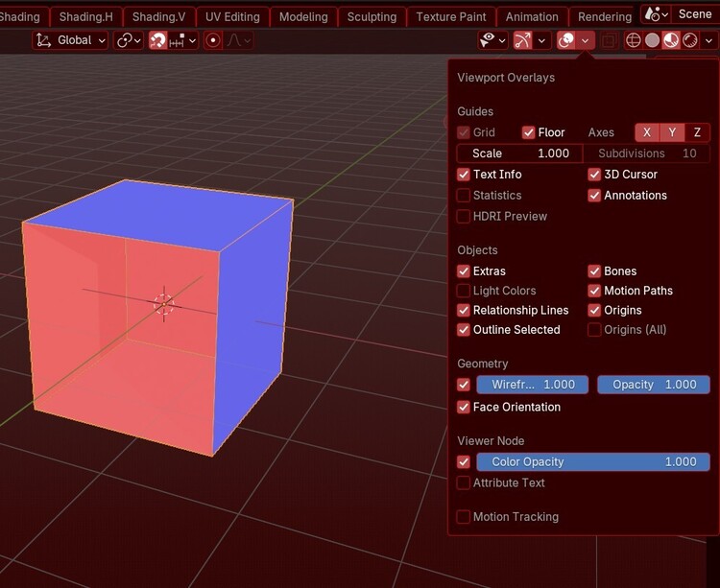
Task: Disable the Face Orientation checkbox
Action: [x=464, y=407]
